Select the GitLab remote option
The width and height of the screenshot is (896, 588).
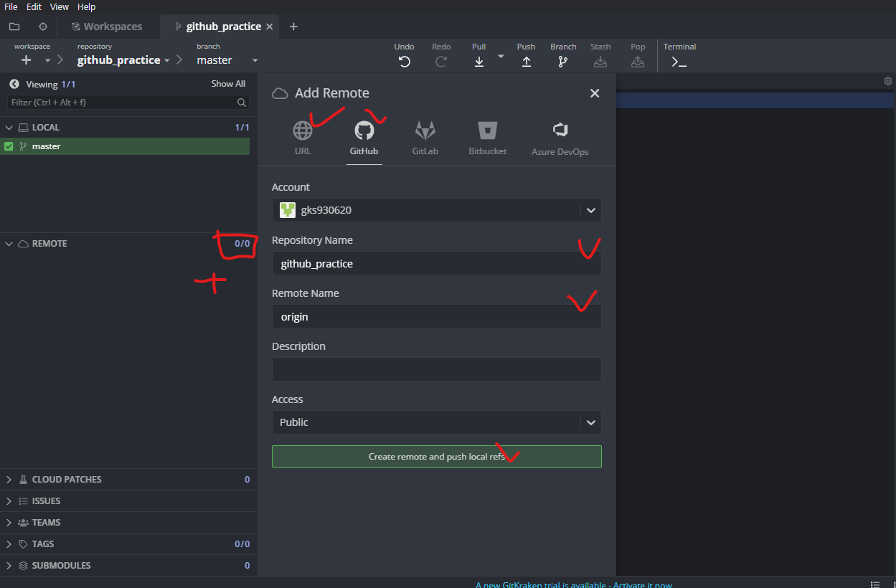tap(425, 138)
